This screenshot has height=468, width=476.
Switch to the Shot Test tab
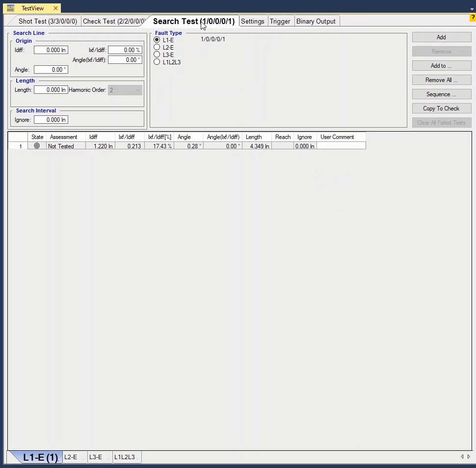47,21
